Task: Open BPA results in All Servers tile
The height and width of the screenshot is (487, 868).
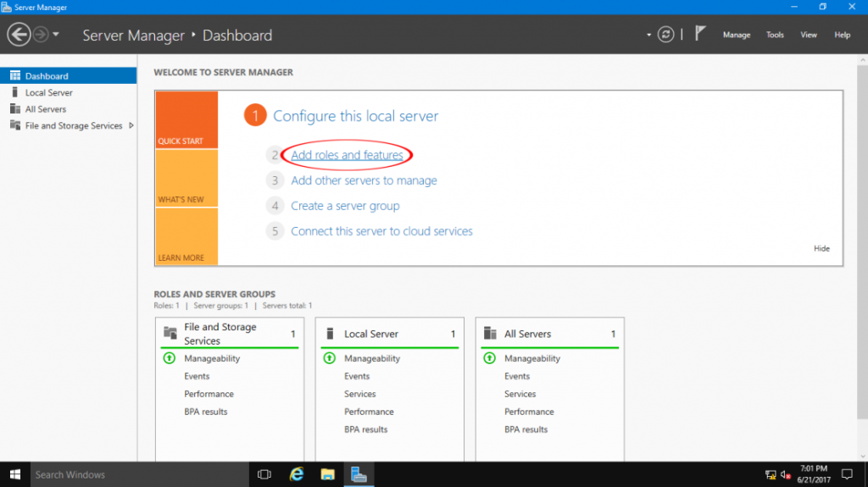Action: (526, 429)
